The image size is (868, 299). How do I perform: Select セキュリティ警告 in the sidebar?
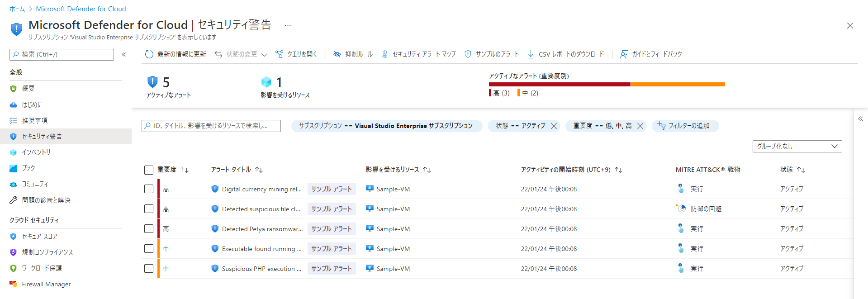66,136
